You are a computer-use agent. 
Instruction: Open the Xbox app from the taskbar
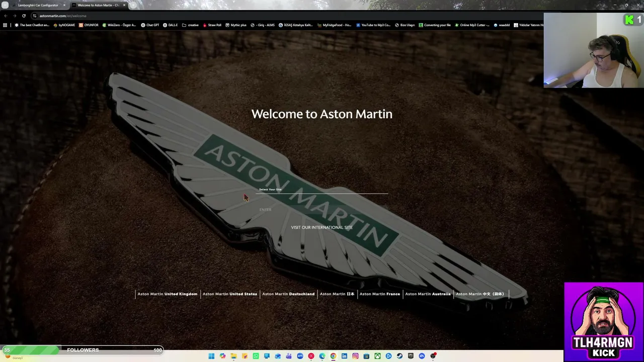pyautogui.click(x=377, y=356)
